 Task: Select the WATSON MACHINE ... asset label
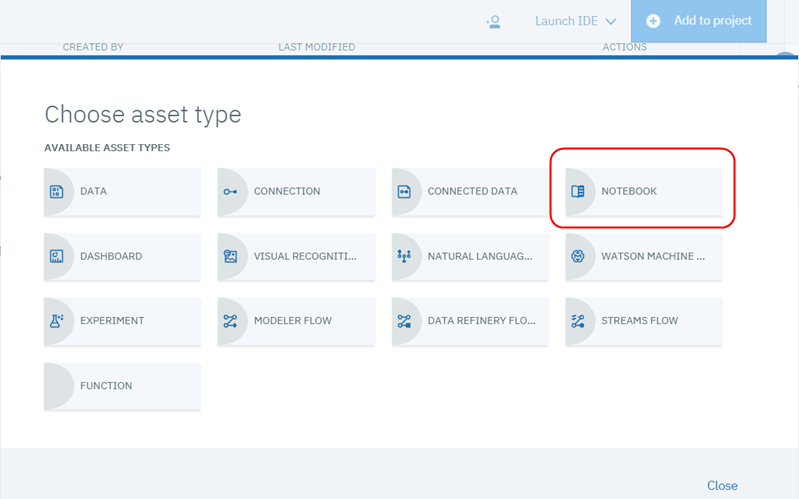pos(653,256)
